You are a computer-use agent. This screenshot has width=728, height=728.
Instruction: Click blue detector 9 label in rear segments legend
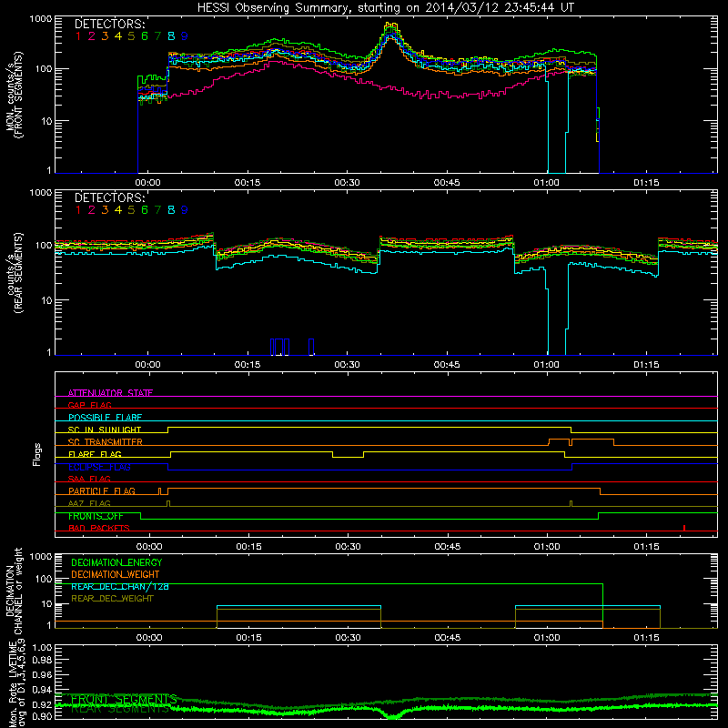click(x=185, y=210)
